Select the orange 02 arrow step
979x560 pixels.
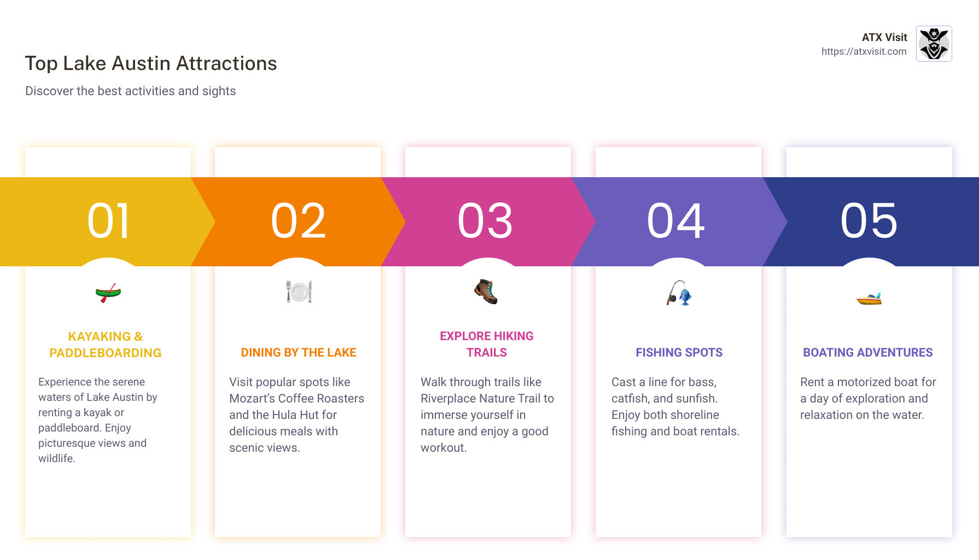[x=299, y=221]
